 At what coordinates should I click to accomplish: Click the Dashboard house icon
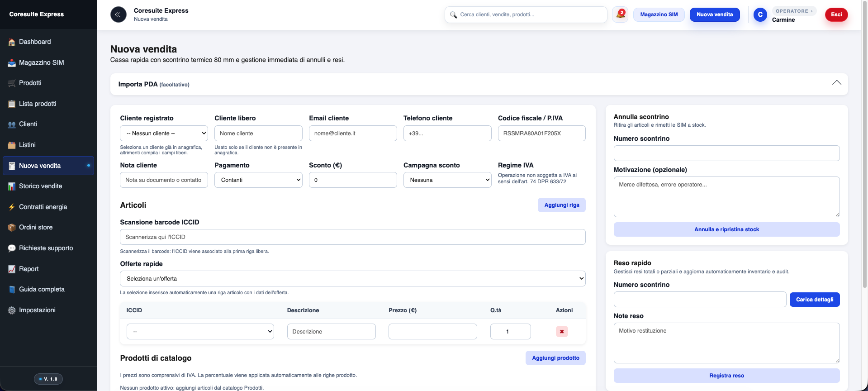click(12, 42)
